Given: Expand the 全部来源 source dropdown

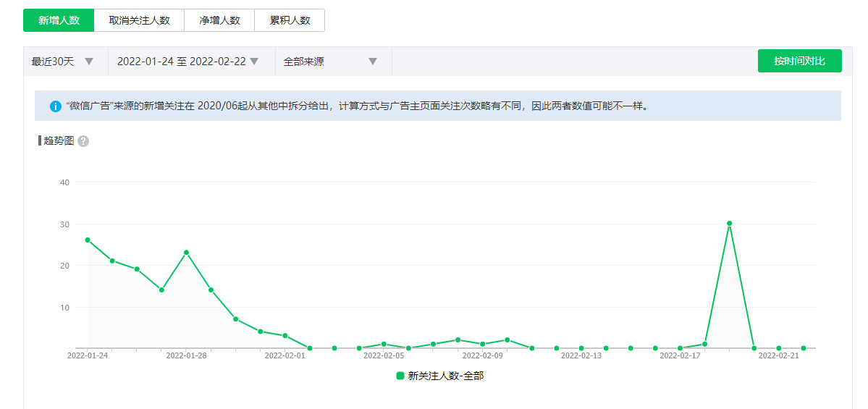Looking at the screenshot, I should coord(331,62).
